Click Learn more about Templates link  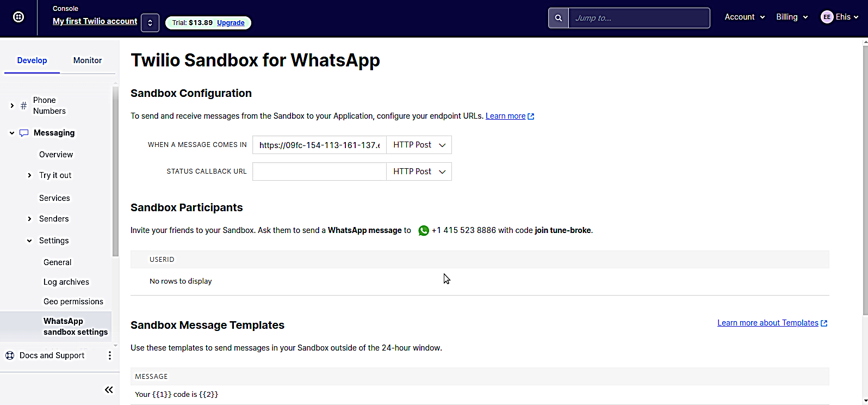click(768, 323)
